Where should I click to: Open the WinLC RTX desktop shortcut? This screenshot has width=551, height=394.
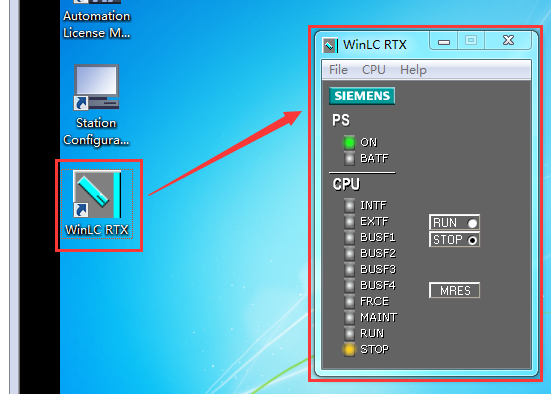(97, 204)
